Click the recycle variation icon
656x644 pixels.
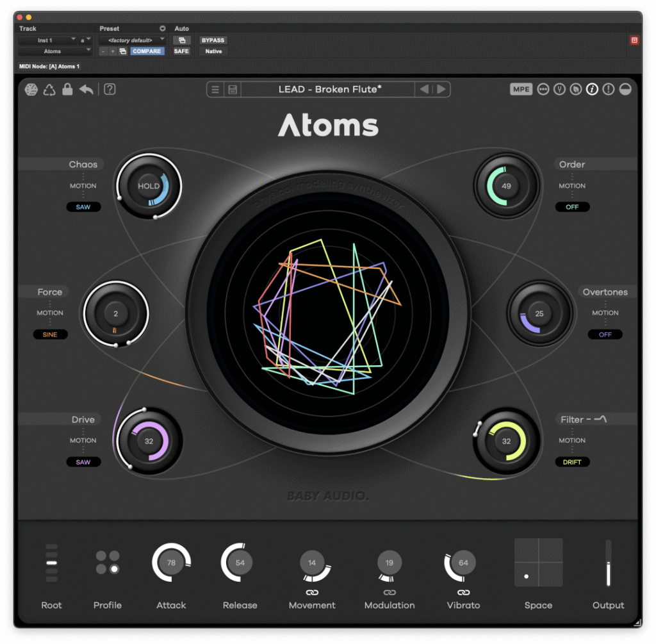(x=49, y=90)
